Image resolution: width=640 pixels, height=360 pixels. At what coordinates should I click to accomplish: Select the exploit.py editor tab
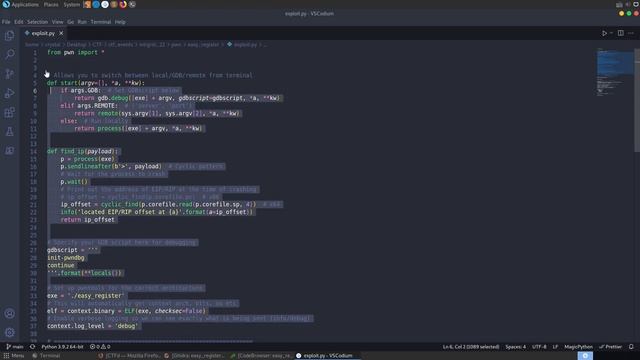pyautogui.click(x=43, y=33)
